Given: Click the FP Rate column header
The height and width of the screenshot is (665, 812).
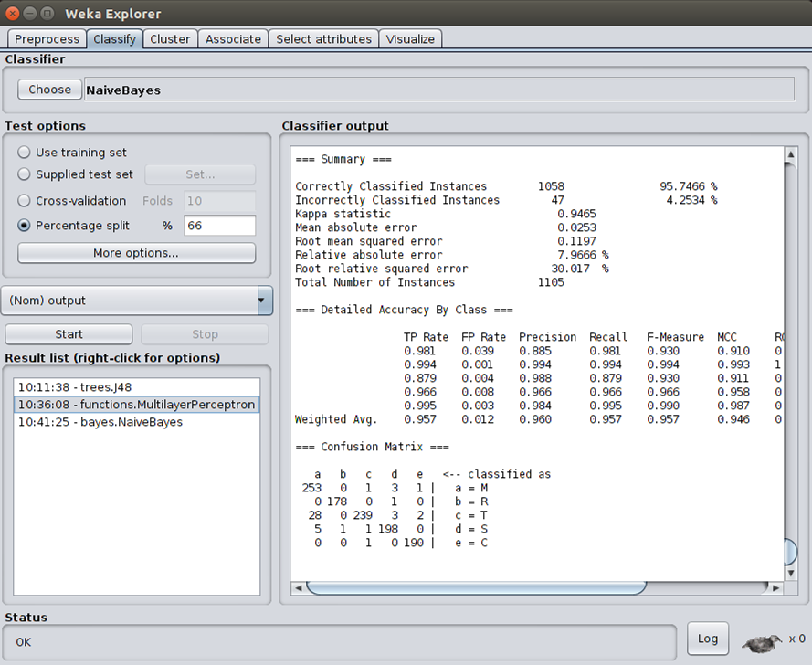Looking at the screenshot, I should click(x=483, y=337).
